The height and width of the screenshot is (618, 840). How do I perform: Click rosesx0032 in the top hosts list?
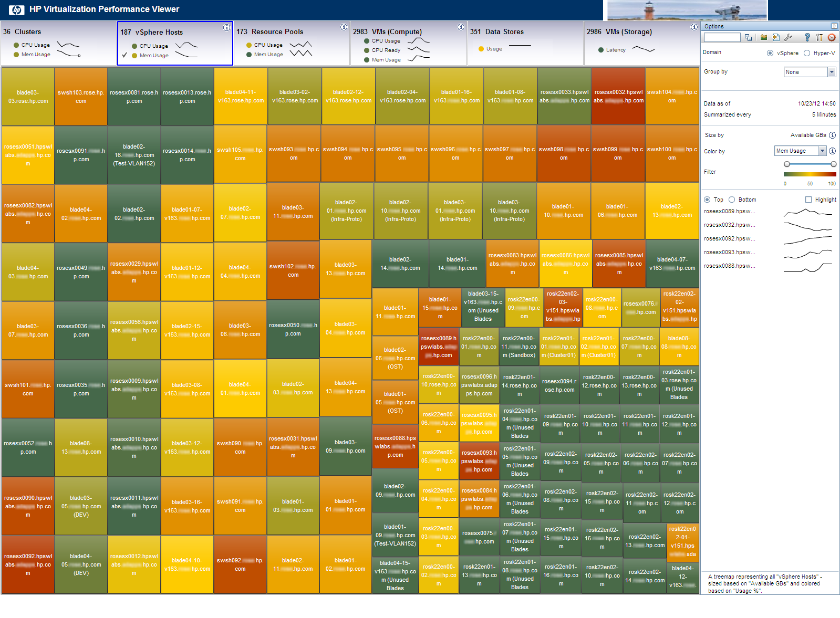[x=729, y=225]
